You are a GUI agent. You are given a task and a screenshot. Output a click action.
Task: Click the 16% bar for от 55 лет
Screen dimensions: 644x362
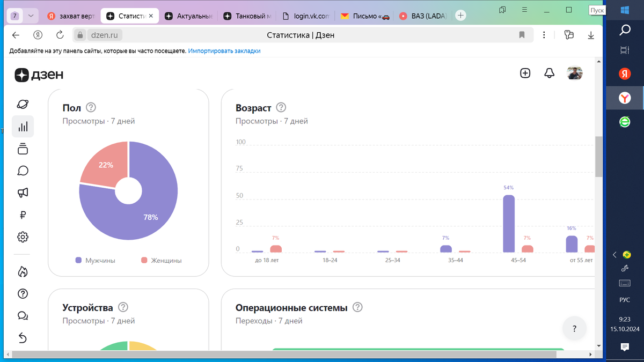[x=572, y=244]
